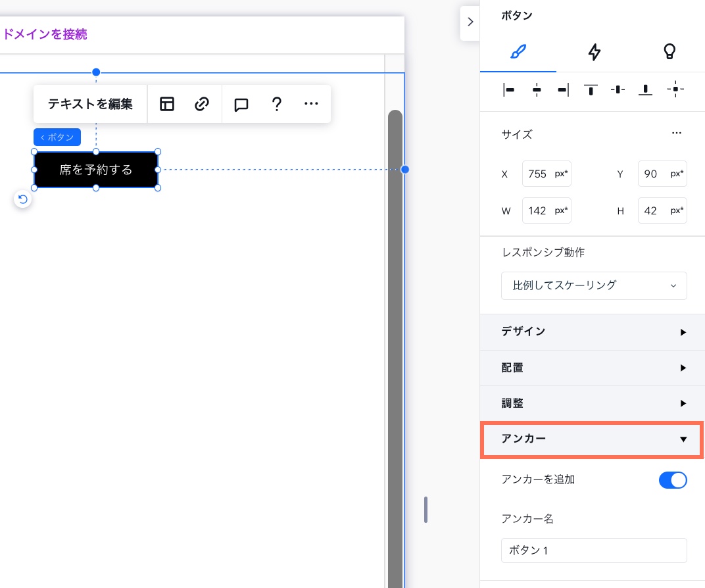Screen dimensions: 705x588
Task: Expand the 配置 section
Action: point(592,368)
